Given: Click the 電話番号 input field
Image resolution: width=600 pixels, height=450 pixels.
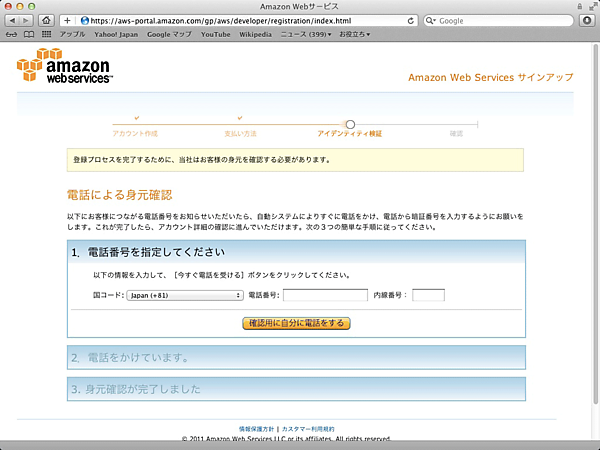Looking at the screenshot, I should [x=325, y=295].
